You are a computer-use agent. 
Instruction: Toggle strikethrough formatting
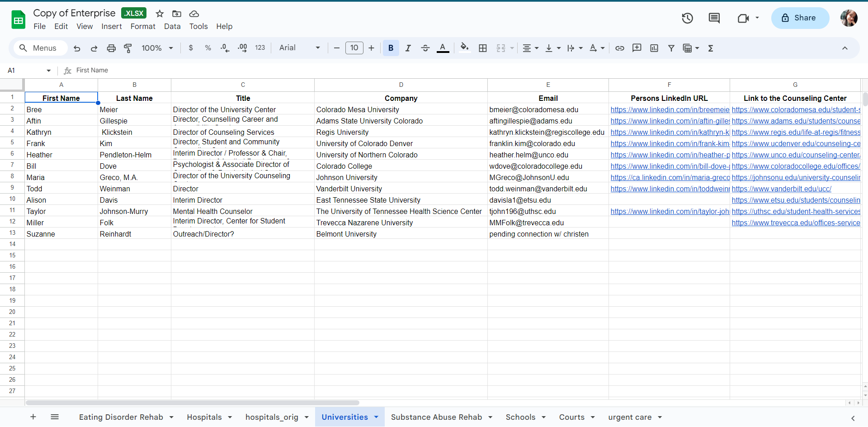(425, 48)
